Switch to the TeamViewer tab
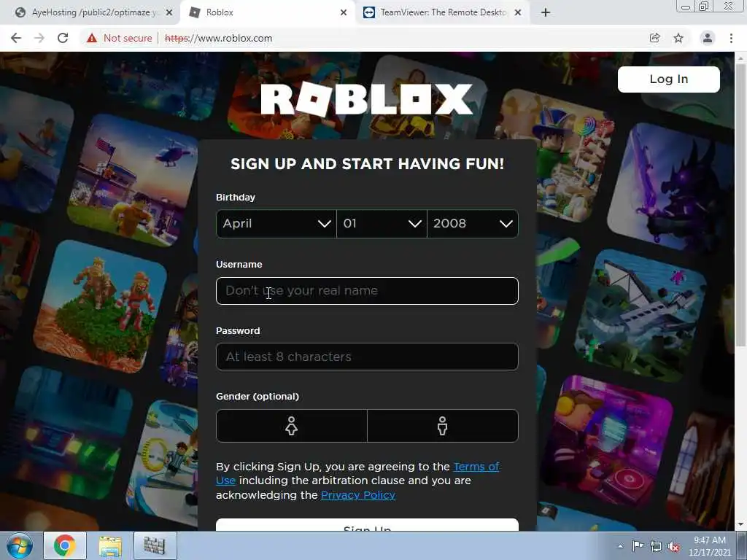 pyautogui.click(x=441, y=12)
